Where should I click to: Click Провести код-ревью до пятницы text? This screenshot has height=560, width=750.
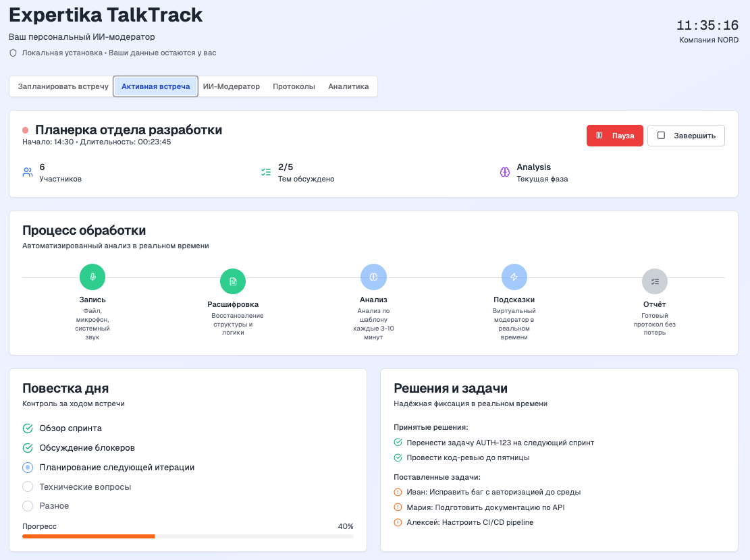pyautogui.click(x=468, y=457)
